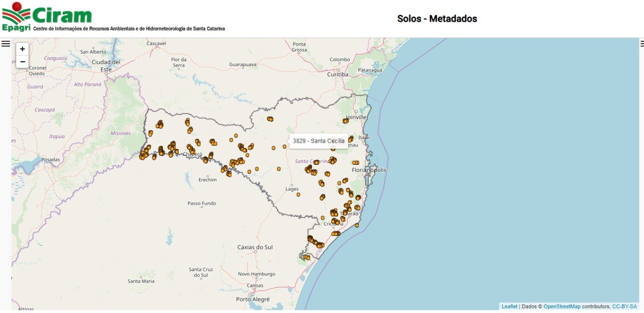
Task: Click the Misiones region label
Action: (x=120, y=134)
